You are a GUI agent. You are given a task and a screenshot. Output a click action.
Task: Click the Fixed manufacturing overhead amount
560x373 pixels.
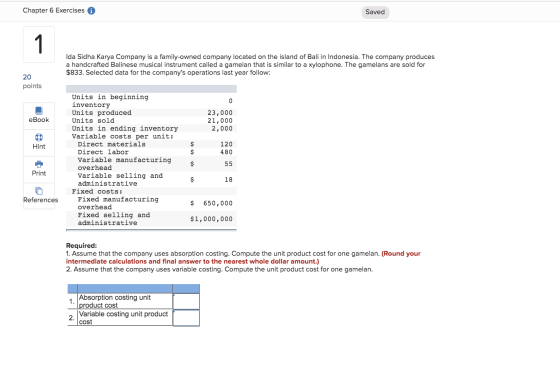(x=218, y=203)
